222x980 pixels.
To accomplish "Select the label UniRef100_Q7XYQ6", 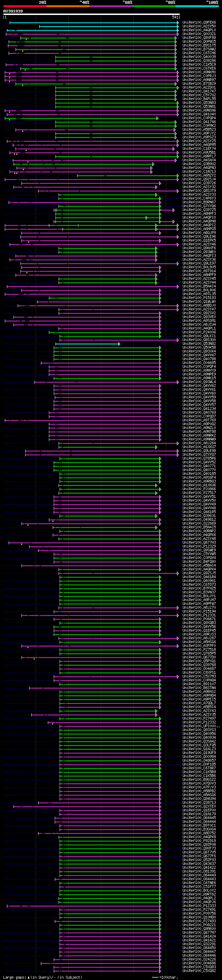I will pos(199,206).
